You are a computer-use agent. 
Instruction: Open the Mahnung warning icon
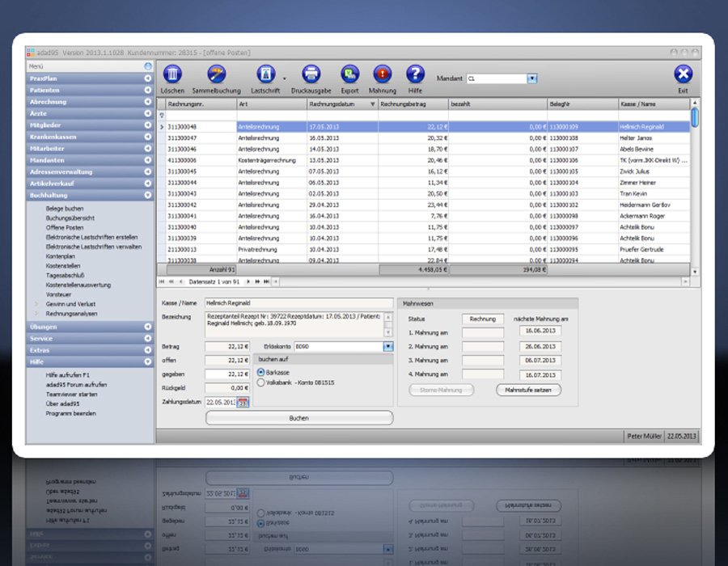[x=382, y=75]
